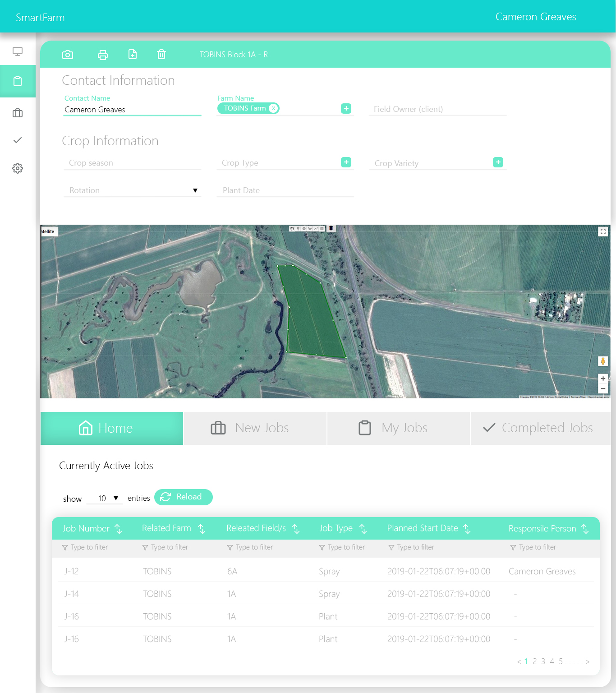The width and height of the screenshot is (616, 693).
Task: Click the camera snapshot icon
Action: point(68,55)
